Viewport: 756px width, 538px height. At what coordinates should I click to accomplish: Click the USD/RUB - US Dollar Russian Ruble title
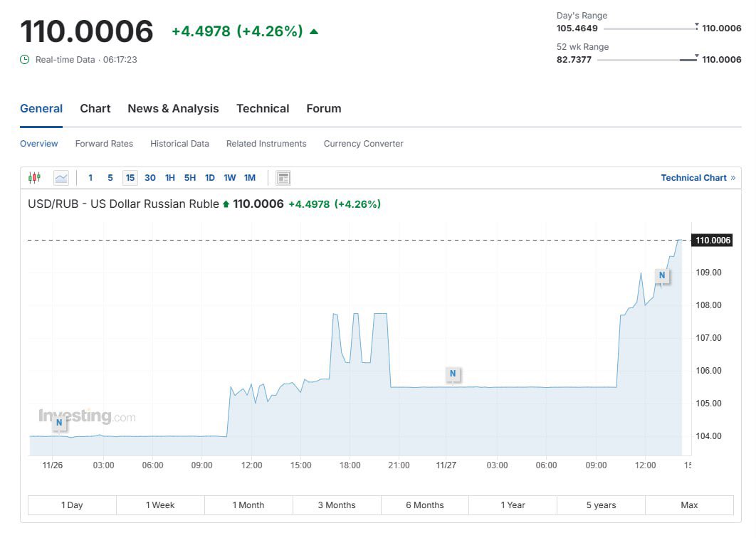(123, 204)
